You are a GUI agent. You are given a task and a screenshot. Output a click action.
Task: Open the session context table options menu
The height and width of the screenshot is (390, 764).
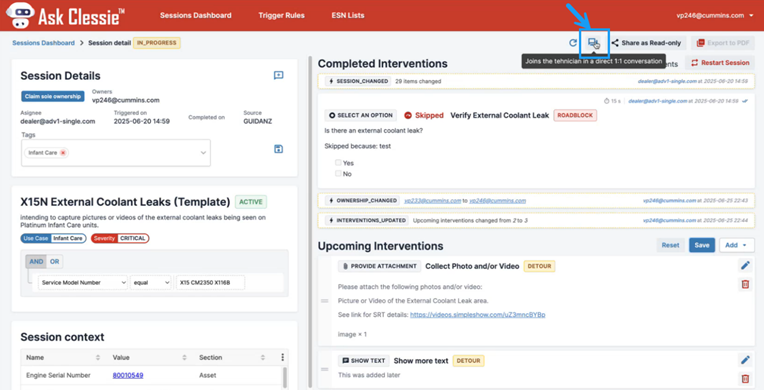283,357
